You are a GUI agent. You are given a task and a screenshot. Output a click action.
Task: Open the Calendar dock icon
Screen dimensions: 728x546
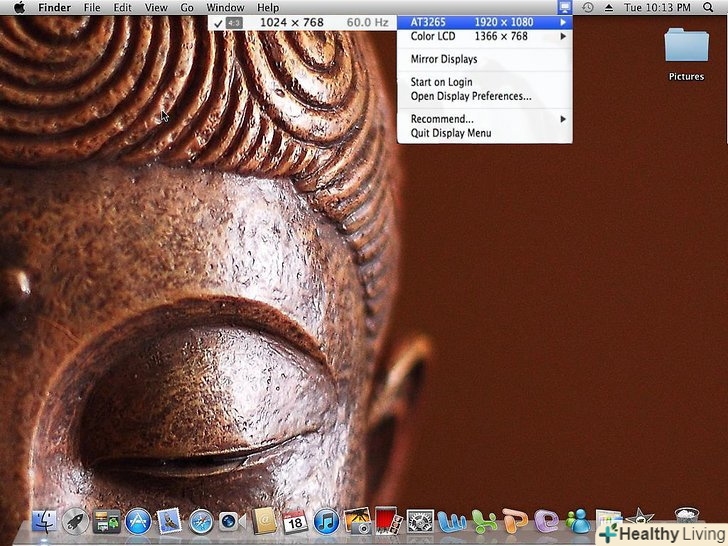[x=295, y=521]
